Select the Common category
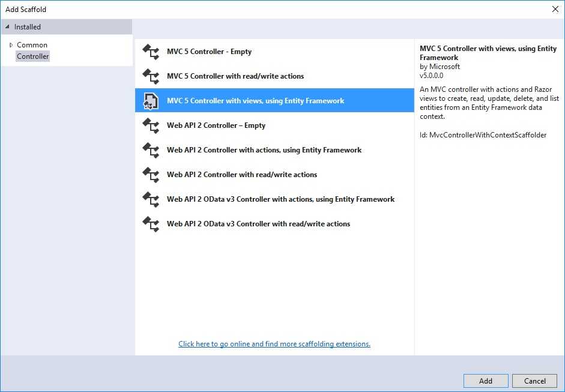Viewport: 565px width, 392px height. point(32,45)
